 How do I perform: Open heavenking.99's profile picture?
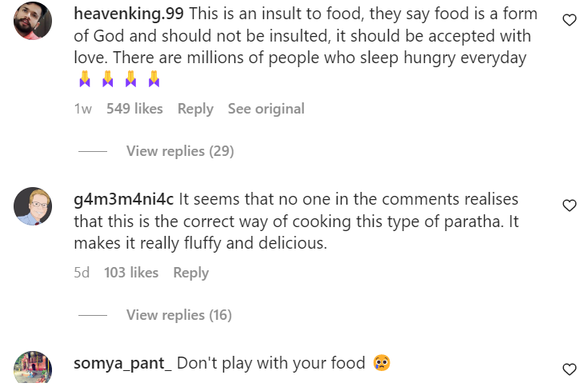click(x=34, y=21)
